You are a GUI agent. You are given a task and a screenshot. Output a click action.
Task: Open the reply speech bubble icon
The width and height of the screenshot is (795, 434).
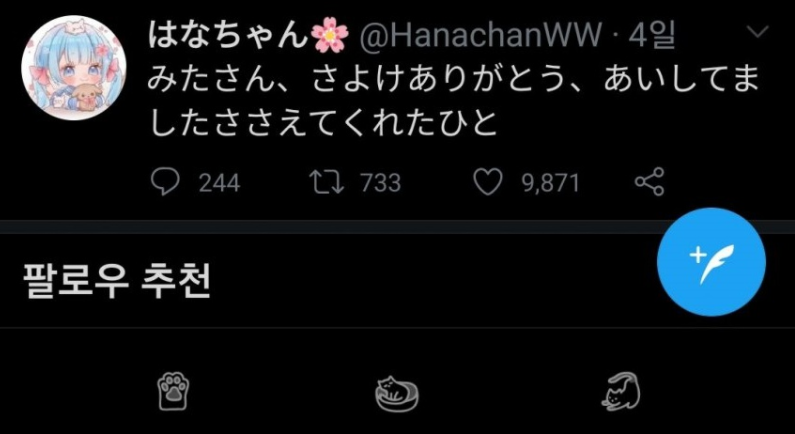click(165, 183)
